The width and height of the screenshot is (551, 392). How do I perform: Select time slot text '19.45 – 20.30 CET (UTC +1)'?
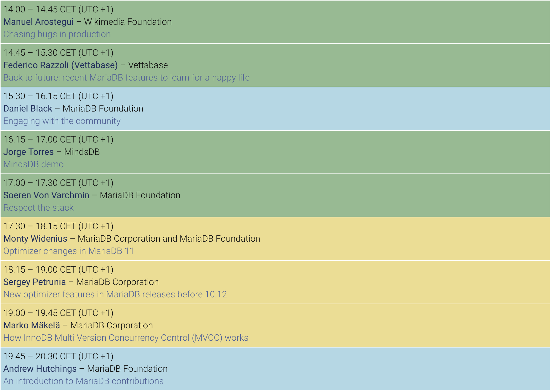[58, 357]
